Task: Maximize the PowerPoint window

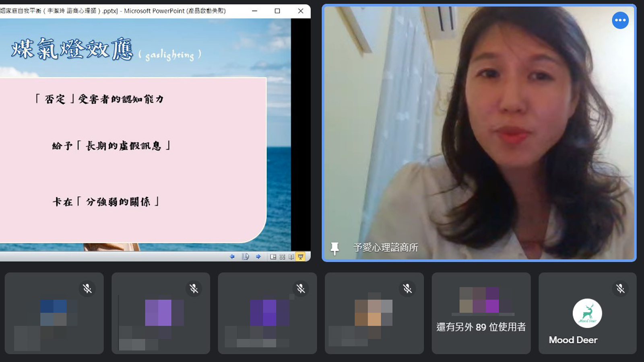Action: tap(277, 11)
